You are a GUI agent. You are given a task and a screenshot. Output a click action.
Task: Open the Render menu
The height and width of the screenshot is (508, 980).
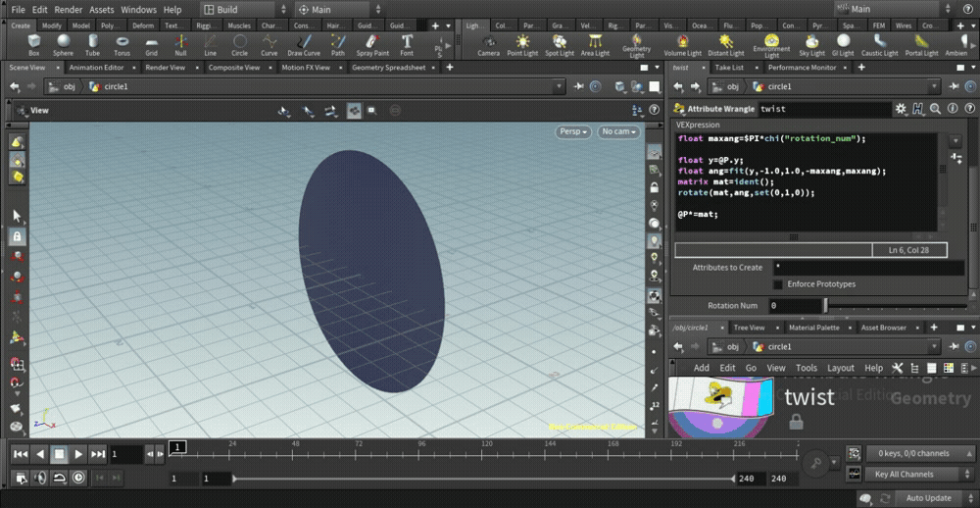69,9
